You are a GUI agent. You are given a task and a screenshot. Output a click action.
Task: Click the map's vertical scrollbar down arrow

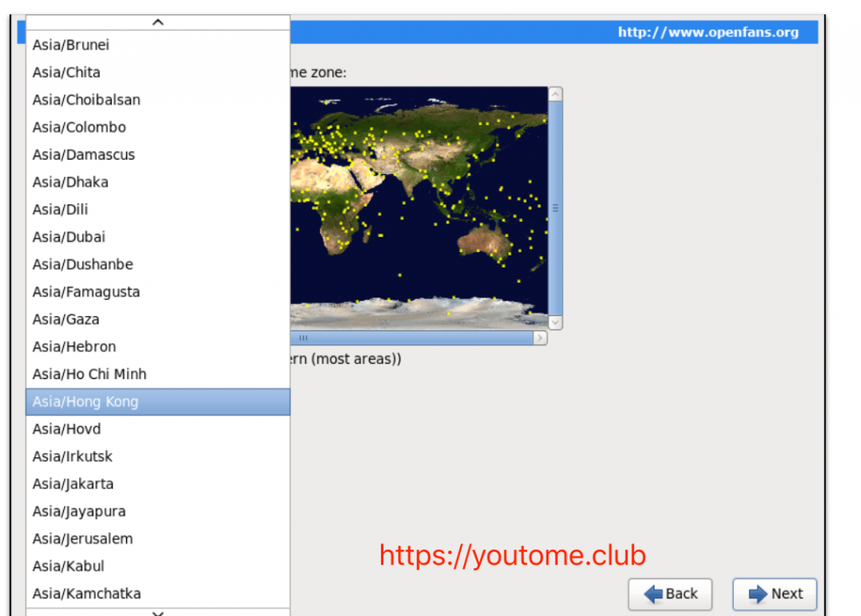pyautogui.click(x=555, y=322)
